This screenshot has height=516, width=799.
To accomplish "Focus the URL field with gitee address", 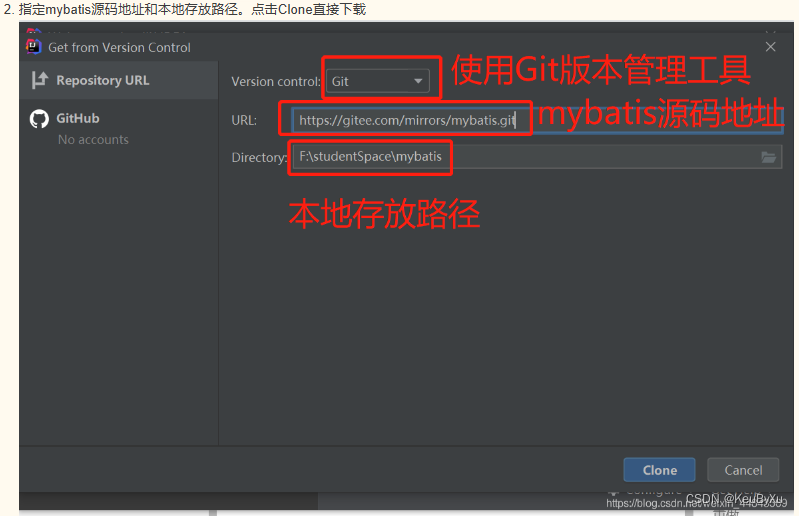I will [x=538, y=120].
